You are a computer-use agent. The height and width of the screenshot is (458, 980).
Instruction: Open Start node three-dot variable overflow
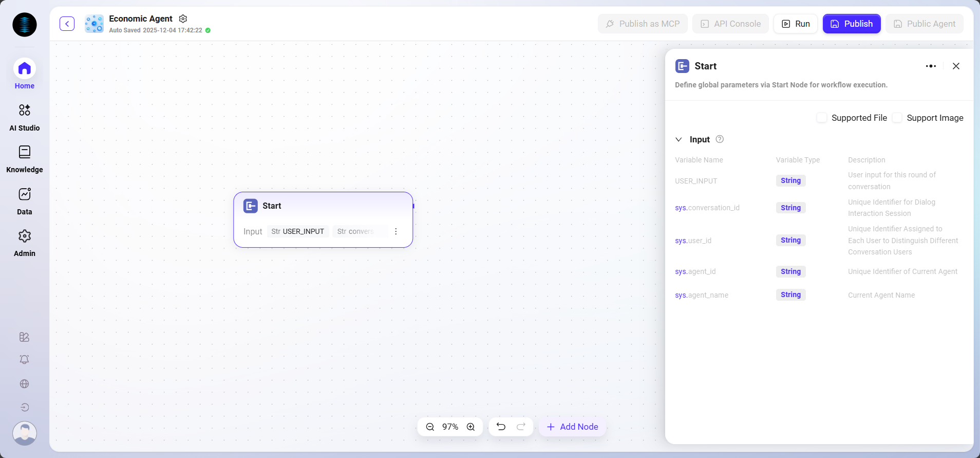395,231
